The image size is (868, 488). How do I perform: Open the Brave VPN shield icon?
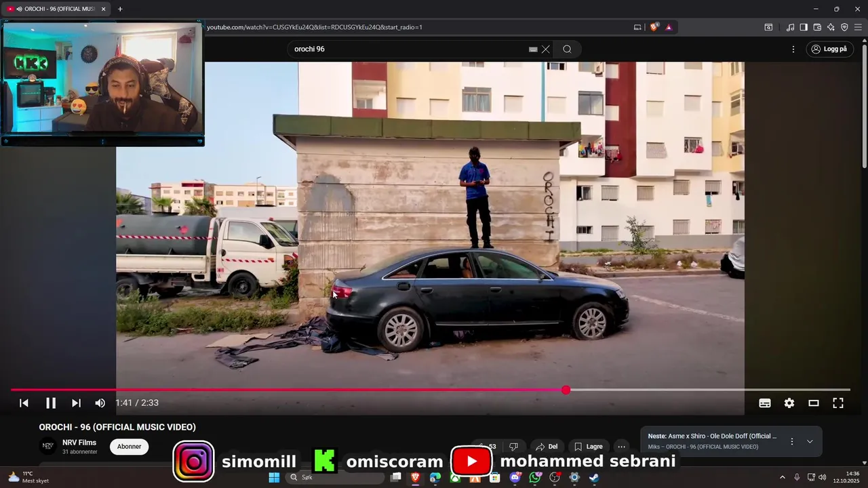point(844,27)
